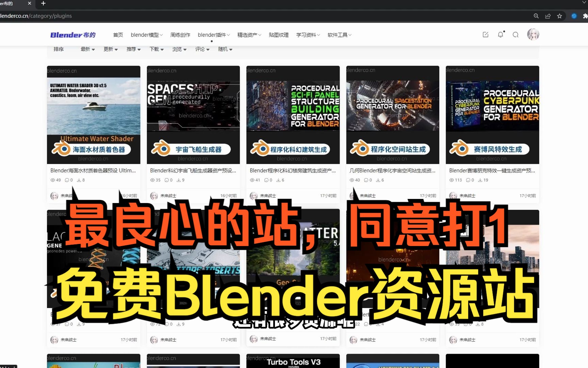Screen dimensions: 588x368
Task: Open the 周练创作 section
Action: pyautogui.click(x=180, y=35)
